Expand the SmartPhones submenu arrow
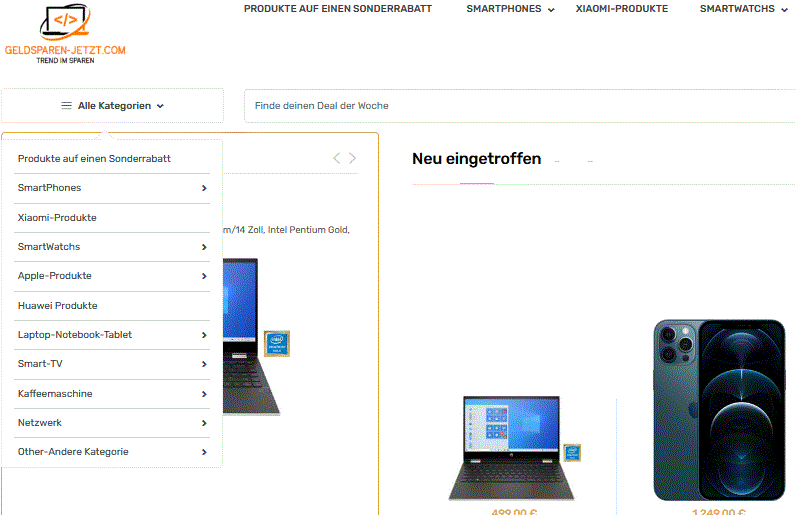Image resolution: width=796 pixels, height=515 pixels. coord(204,188)
